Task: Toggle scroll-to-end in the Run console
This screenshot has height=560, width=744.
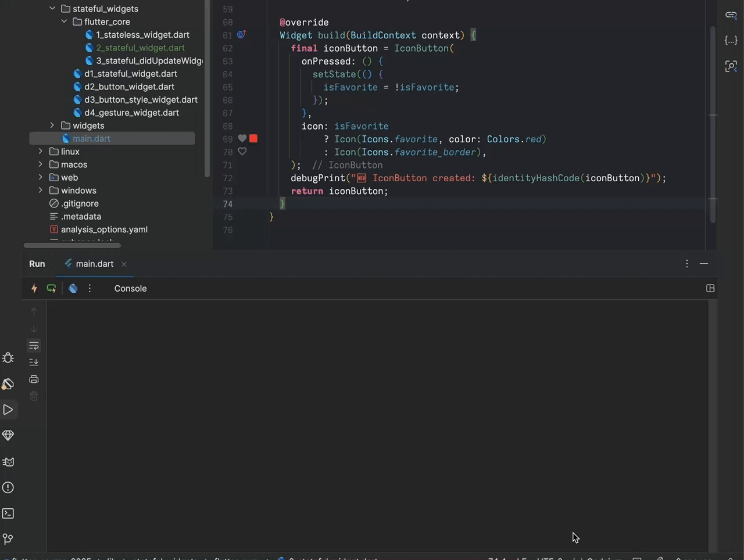Action: pos(34,362)
